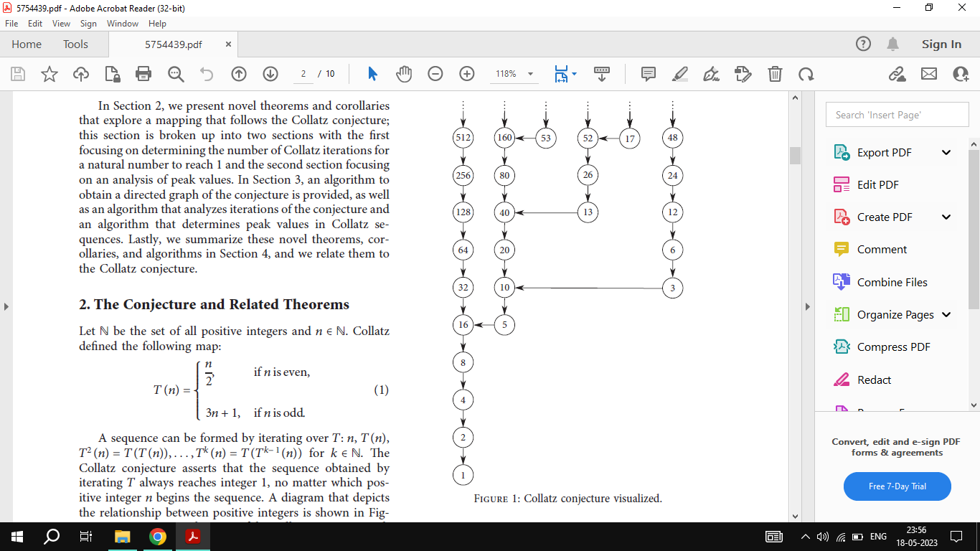Start the Free 7-Day Trial
Viewport: 980px width, 551px height.
tap(897, 486)
